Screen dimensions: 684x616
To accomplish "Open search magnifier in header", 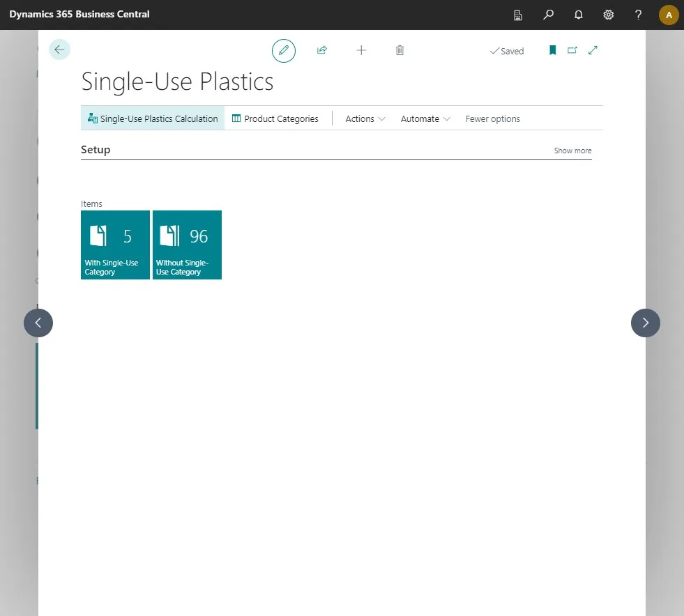I will (x=548, y=15).
